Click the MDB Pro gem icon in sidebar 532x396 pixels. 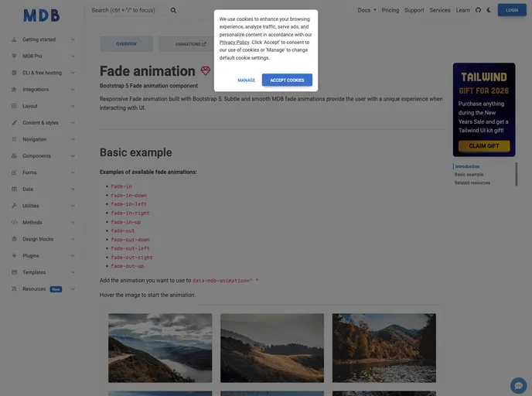[14, 56]
